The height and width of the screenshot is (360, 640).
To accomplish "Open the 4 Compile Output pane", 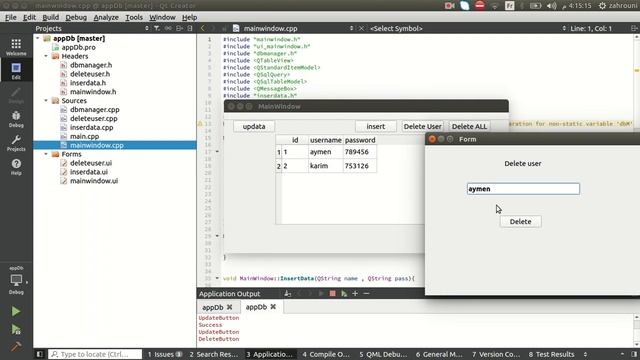I will coord(326,354).
